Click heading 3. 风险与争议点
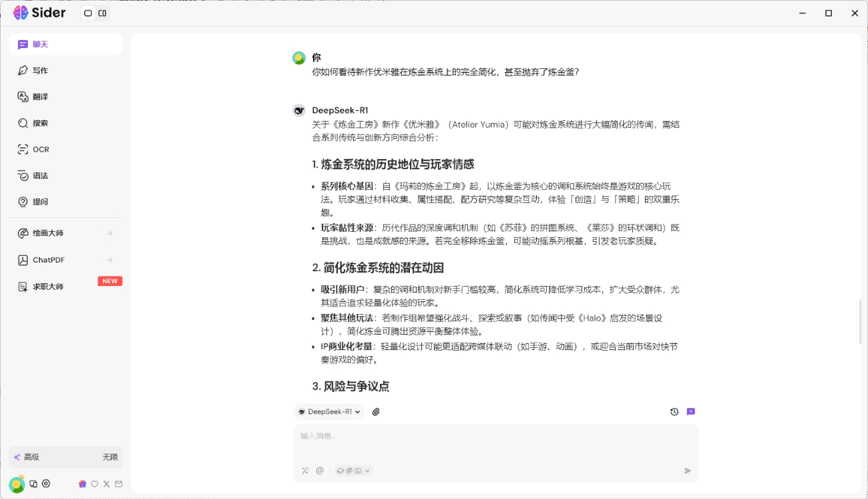The width and height of the screenshot is (868, 499). coord(351,387)
